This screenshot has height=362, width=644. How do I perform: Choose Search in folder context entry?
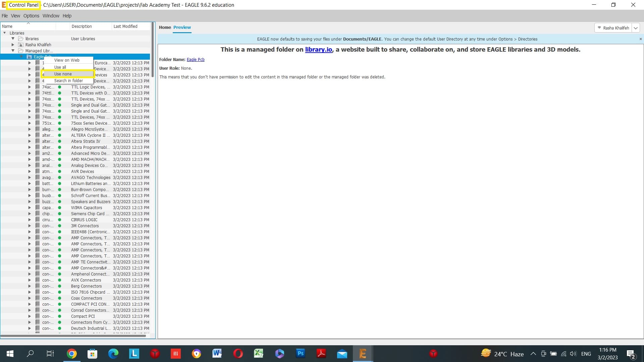coord(68,81)
